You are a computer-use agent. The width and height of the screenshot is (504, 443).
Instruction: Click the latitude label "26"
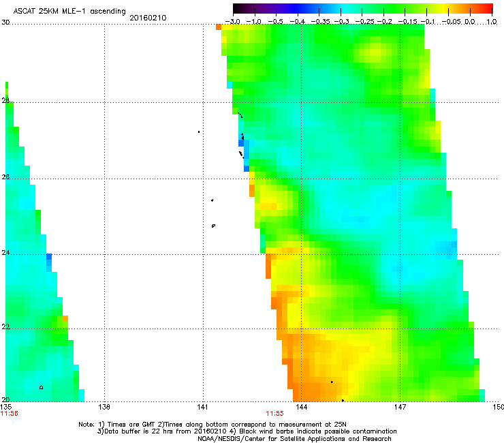[5, 177]
